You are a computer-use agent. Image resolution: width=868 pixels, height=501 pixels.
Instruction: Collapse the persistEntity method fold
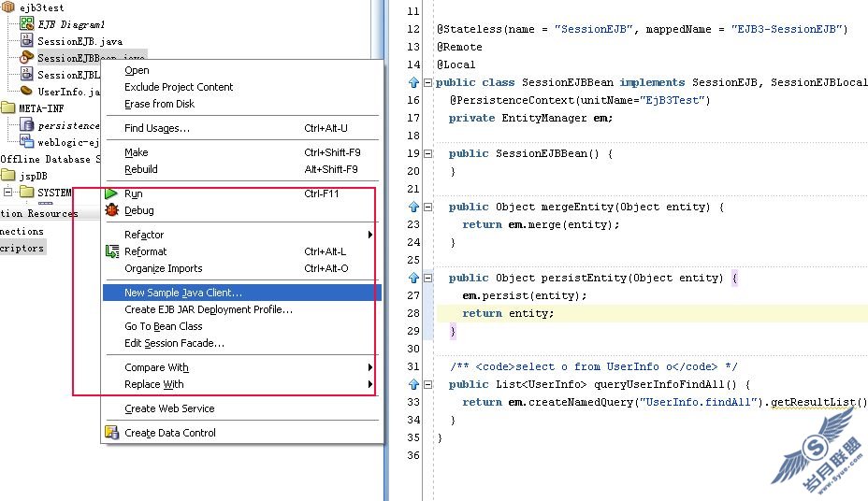coord(427,278)
